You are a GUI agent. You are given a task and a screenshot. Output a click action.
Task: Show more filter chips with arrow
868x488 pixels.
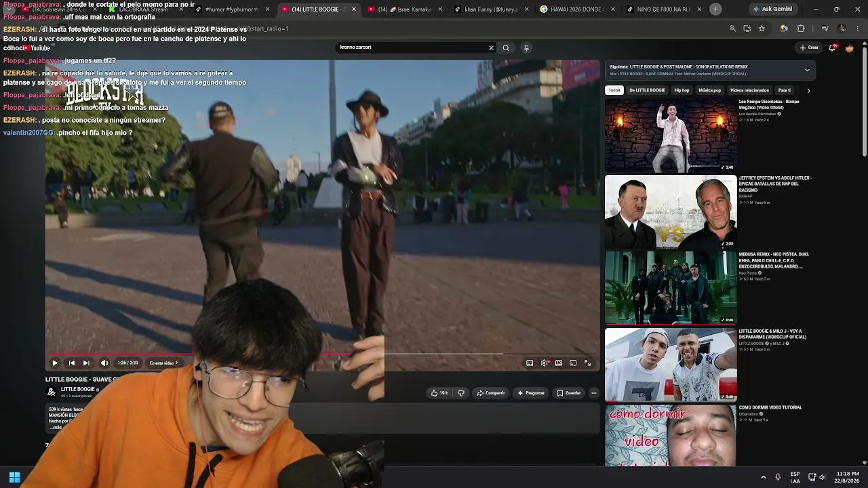coord(808,90)
